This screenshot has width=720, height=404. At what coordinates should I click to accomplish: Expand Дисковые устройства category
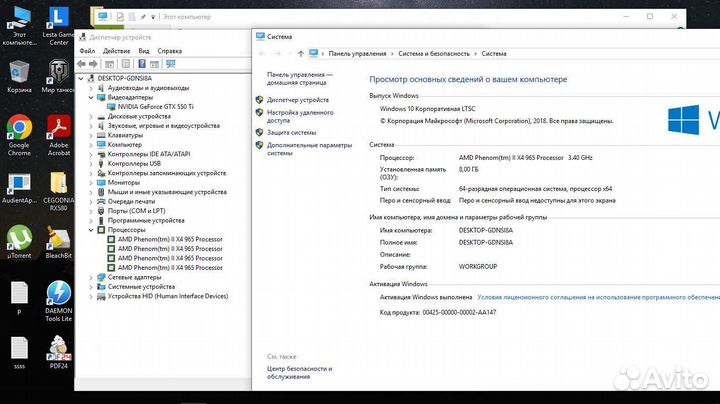pos(91,117)
